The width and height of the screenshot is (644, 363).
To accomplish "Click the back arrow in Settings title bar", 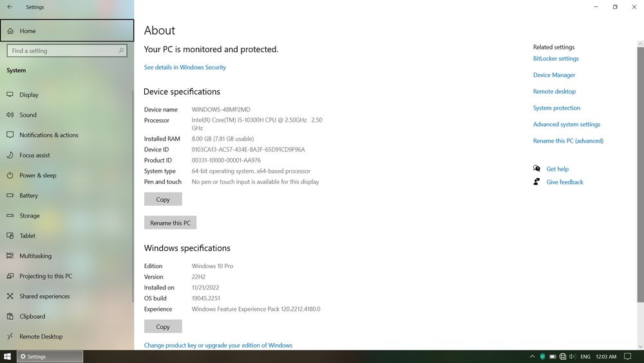I will coord(10,7).
